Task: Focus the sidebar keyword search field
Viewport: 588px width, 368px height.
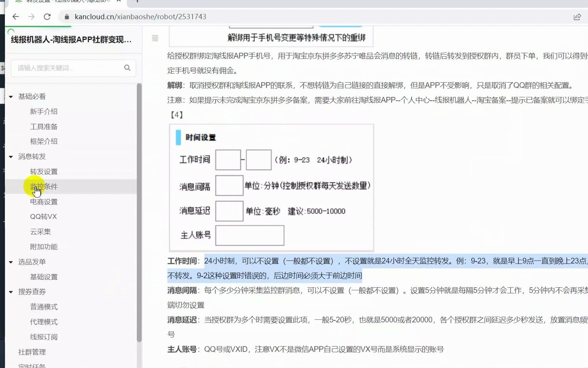Action: click(x=73, y=68)
